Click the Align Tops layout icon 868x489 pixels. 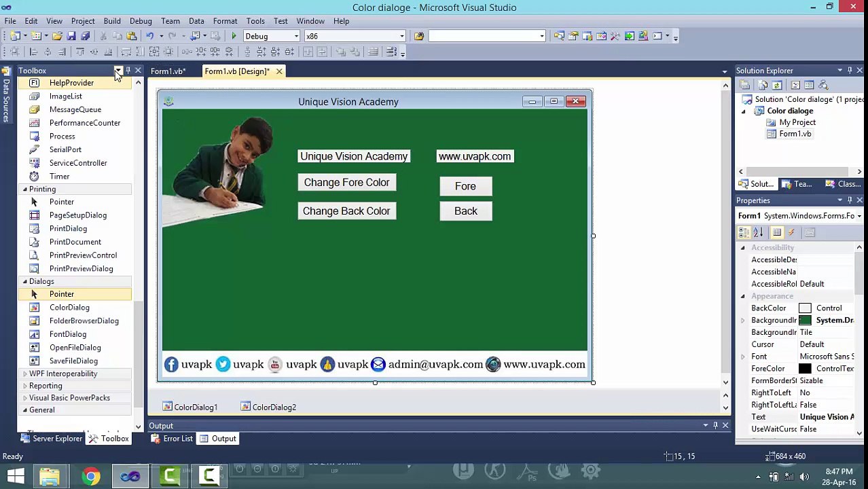79,52
